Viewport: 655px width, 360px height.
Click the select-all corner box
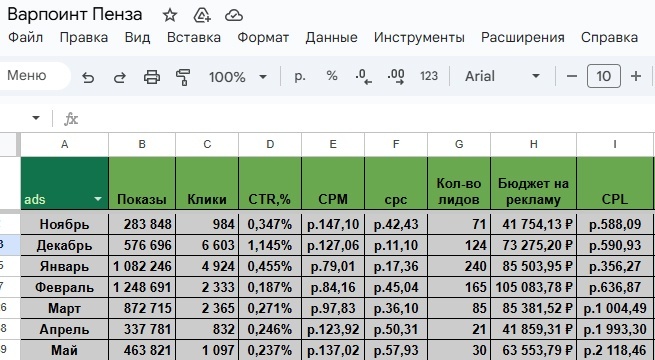10,145
